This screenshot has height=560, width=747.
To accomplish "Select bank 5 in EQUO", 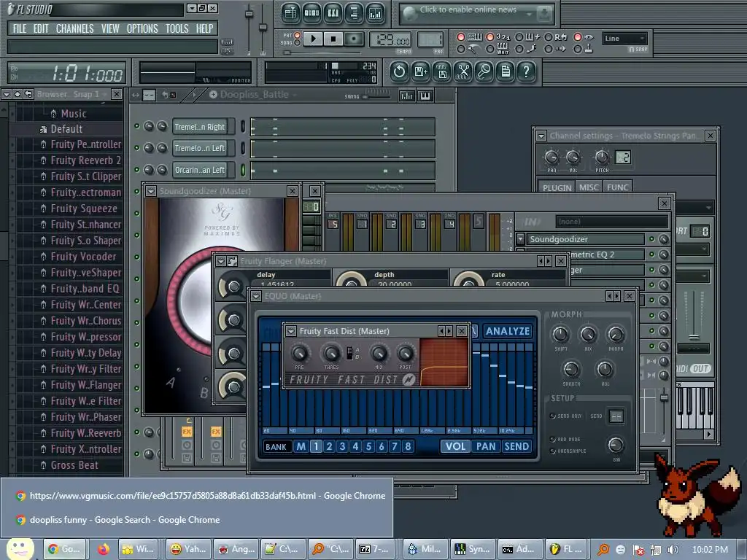I will click(368, 447).
